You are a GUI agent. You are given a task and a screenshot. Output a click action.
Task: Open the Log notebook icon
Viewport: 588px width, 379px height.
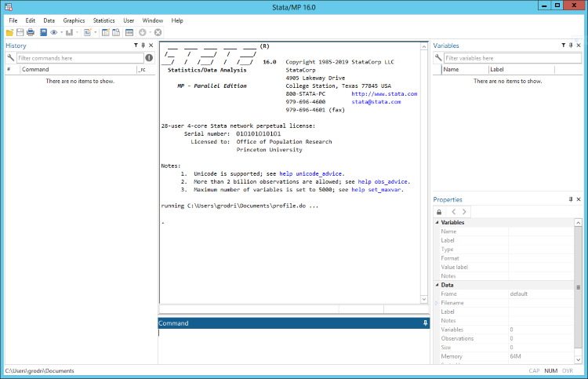tap(43, 33)
